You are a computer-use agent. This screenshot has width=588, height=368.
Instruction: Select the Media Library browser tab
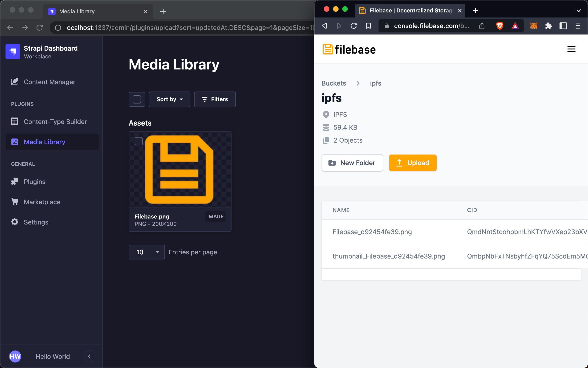point(98,11)
